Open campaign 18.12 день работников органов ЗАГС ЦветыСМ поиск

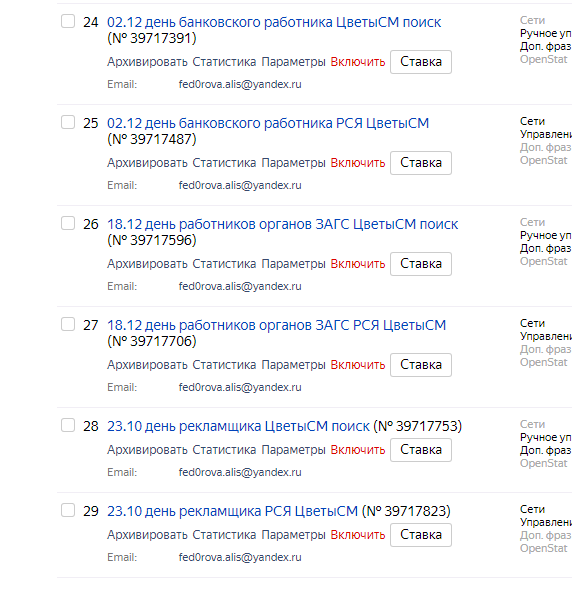(283, 224)
